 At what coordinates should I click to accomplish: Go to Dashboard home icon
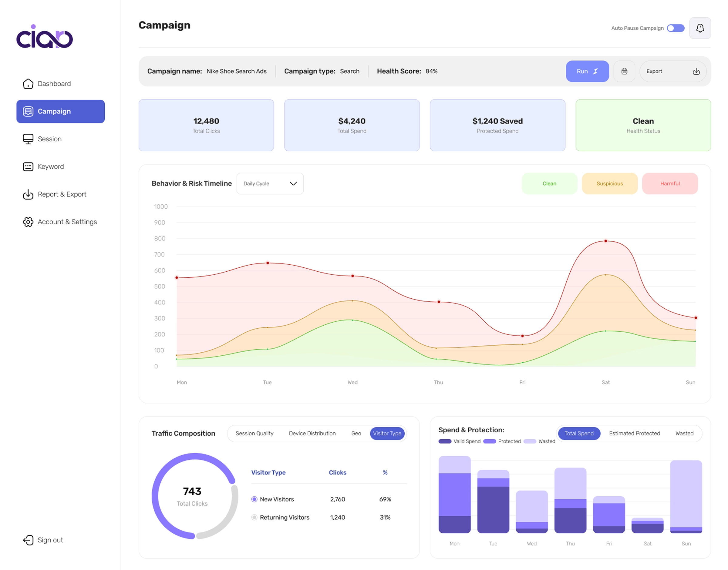[28, 84]
